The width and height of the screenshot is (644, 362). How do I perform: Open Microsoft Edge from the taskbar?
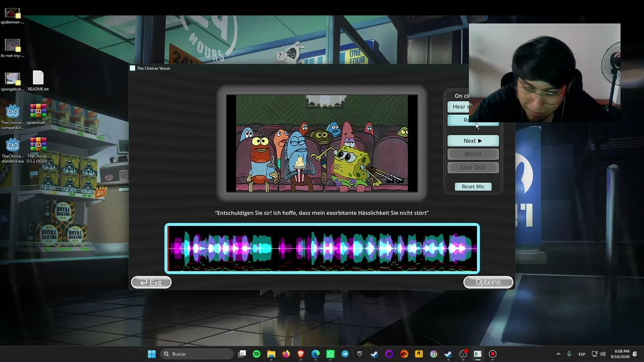pyautogui.click(x=315, y=354)
